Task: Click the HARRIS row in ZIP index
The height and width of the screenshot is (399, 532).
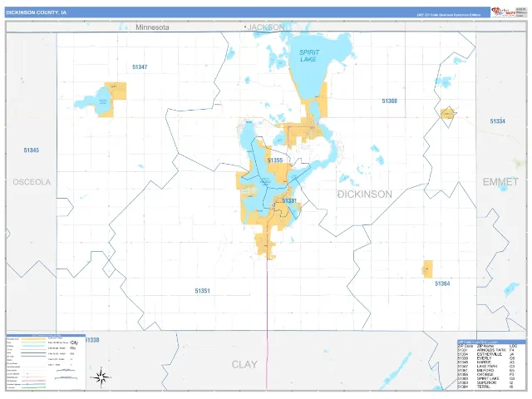Action: pos(488,362)
